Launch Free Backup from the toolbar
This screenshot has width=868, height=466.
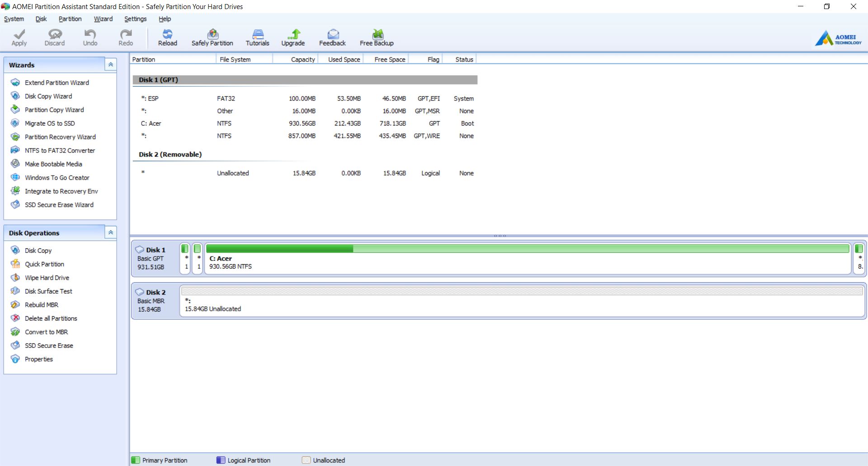(x=377, y=34)
